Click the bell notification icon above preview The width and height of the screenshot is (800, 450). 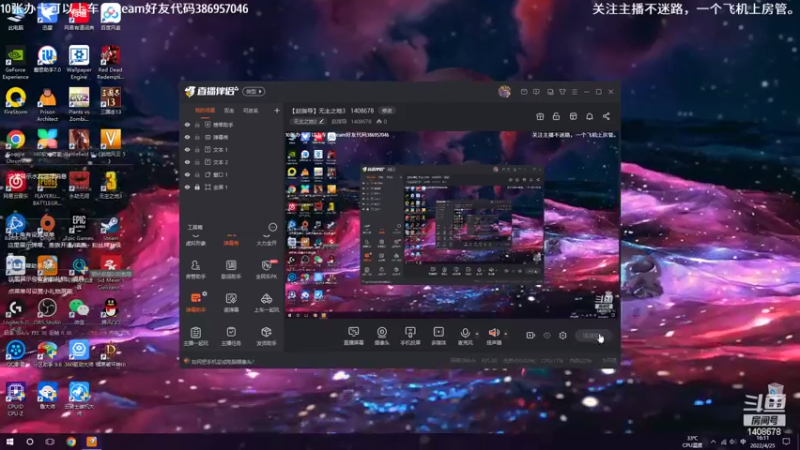(589, 116)
